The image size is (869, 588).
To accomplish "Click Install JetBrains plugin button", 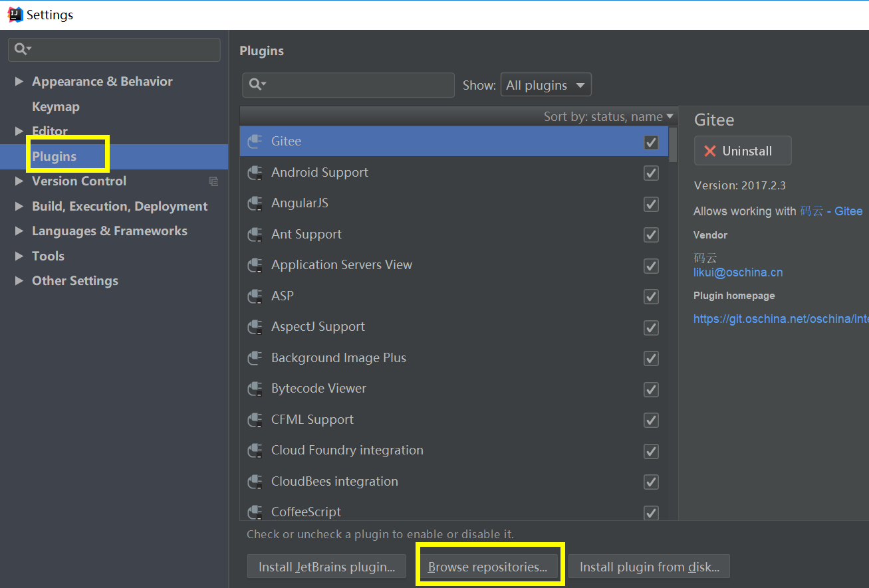I will click(x=326, y=567).
